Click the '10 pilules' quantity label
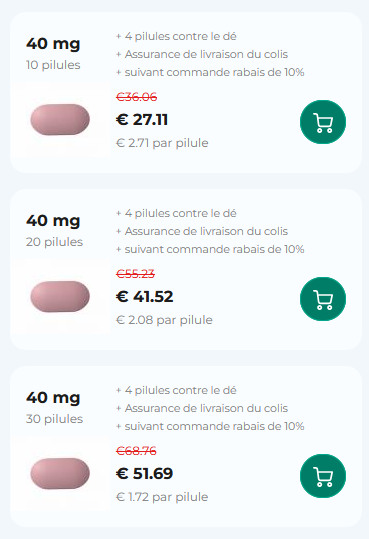 click(53, 65)
